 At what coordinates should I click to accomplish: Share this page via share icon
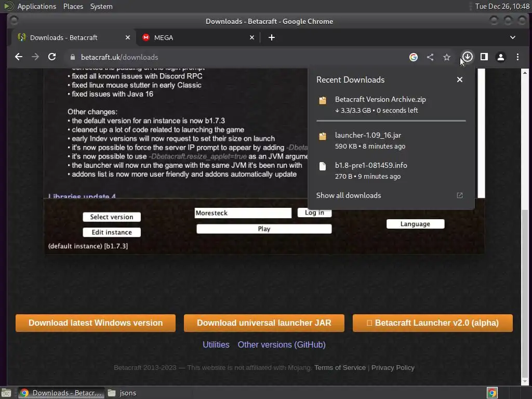430,57
